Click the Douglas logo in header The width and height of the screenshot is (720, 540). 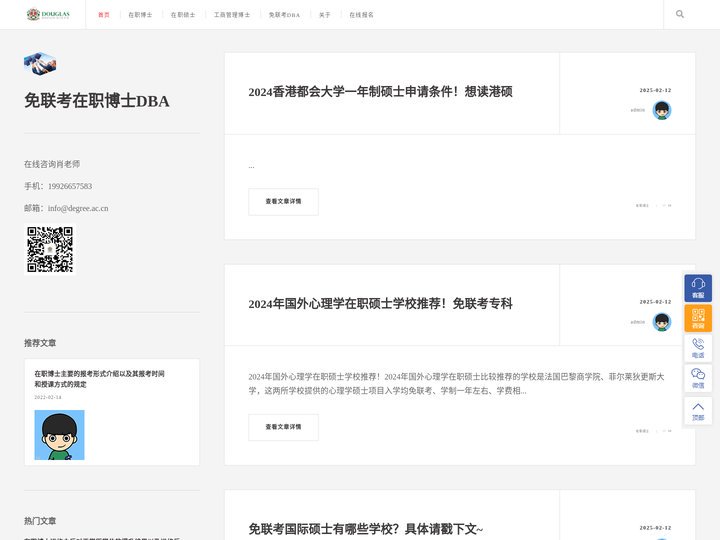click(x=48, y=14)
